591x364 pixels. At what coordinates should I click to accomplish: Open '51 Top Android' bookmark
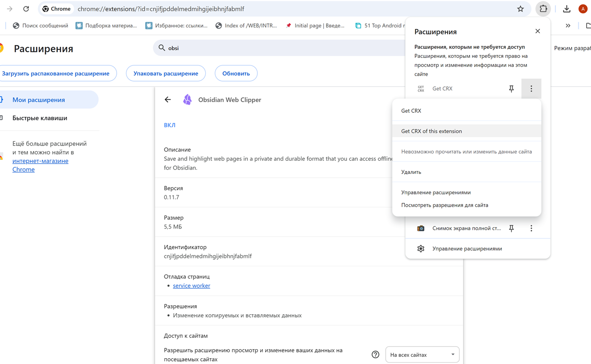click(x=380, y=26)
